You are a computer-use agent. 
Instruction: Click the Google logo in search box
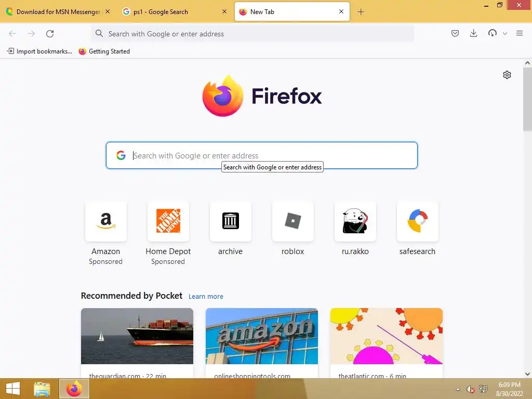click(x=121, y=155)
